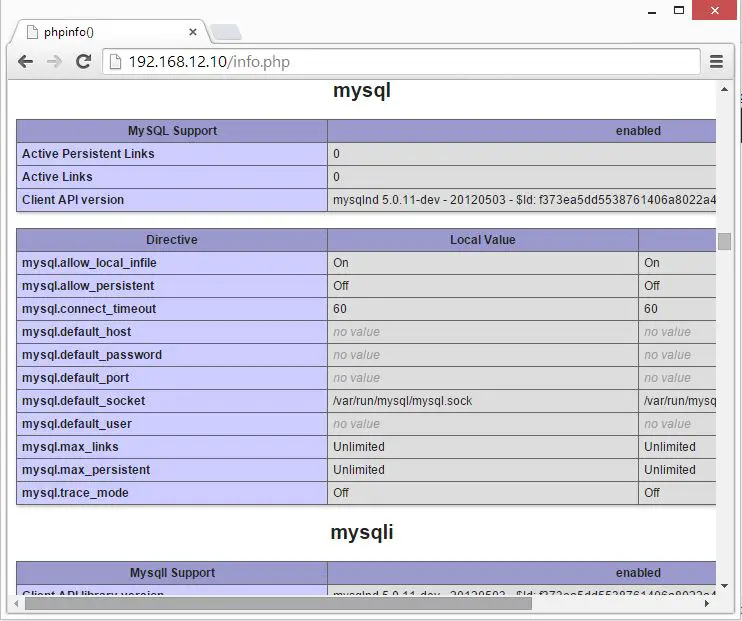The height and width of the screenshot is (621, 742).
Task: Minimize the browser window
Action: click(x=652, y=11)
